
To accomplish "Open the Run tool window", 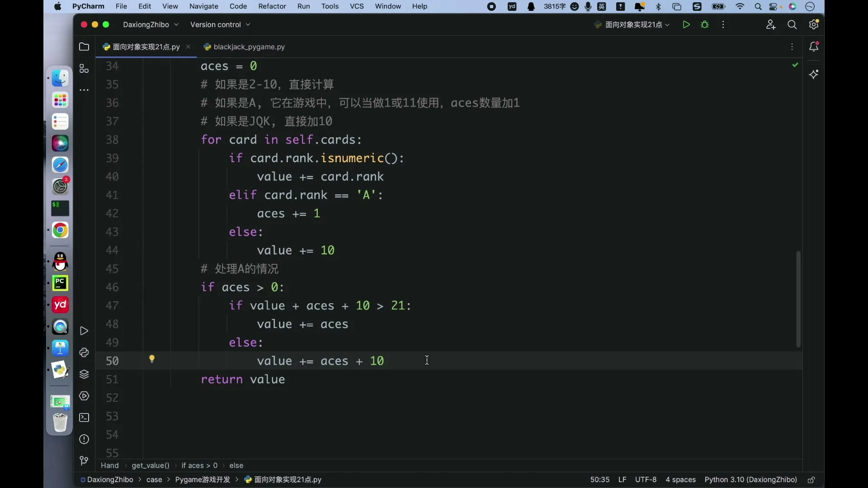I will [84, 331].
